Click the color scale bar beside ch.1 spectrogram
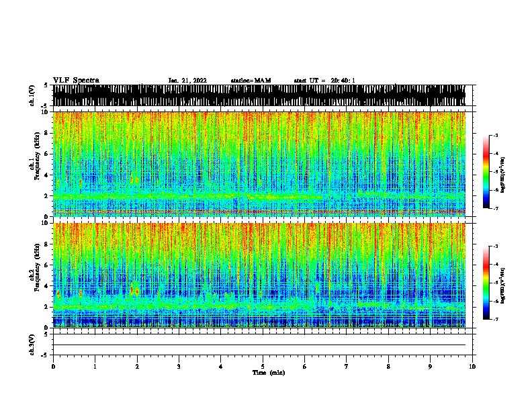The height and width of the screenshot is (411, 532). pyautogui.click(x=486, y=172)
